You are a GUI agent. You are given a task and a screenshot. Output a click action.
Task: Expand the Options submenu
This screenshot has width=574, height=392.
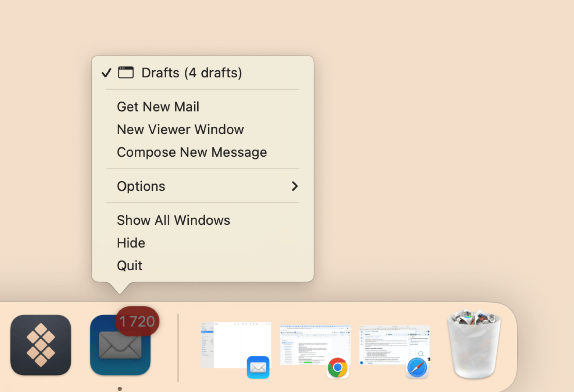(141, 186)
